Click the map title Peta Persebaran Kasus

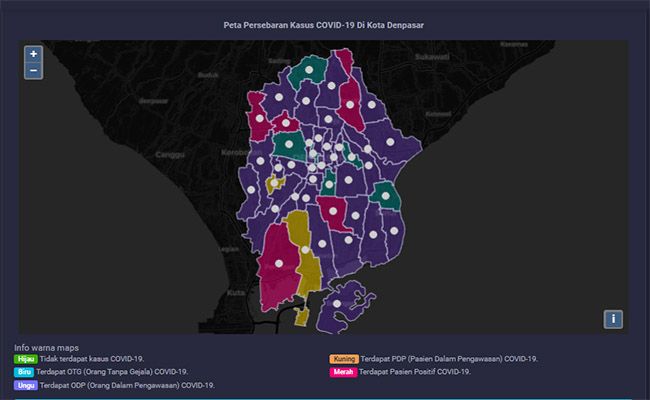(x=323, y=25)
